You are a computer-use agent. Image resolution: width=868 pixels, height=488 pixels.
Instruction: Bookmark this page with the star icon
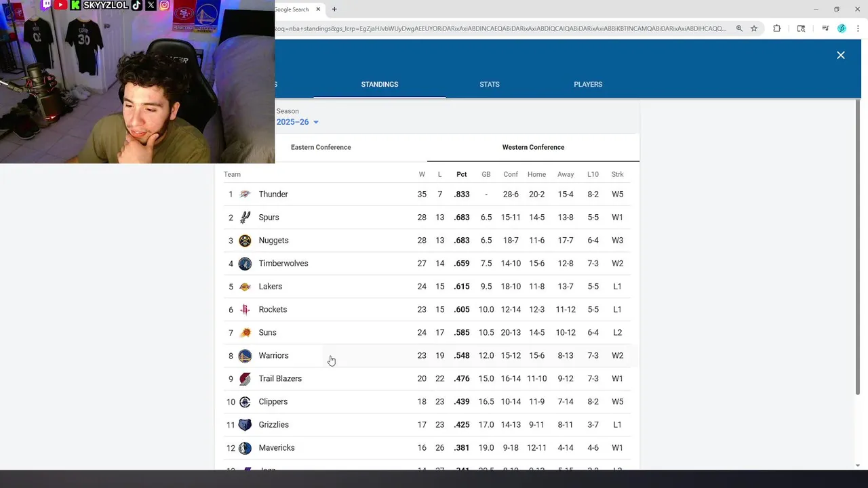[754, 28]
